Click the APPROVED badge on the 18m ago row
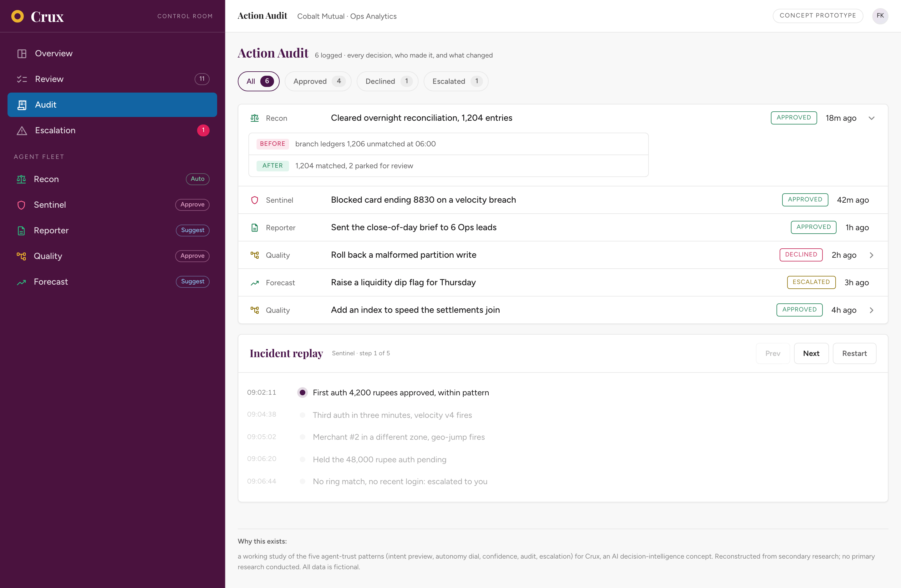 793,118
